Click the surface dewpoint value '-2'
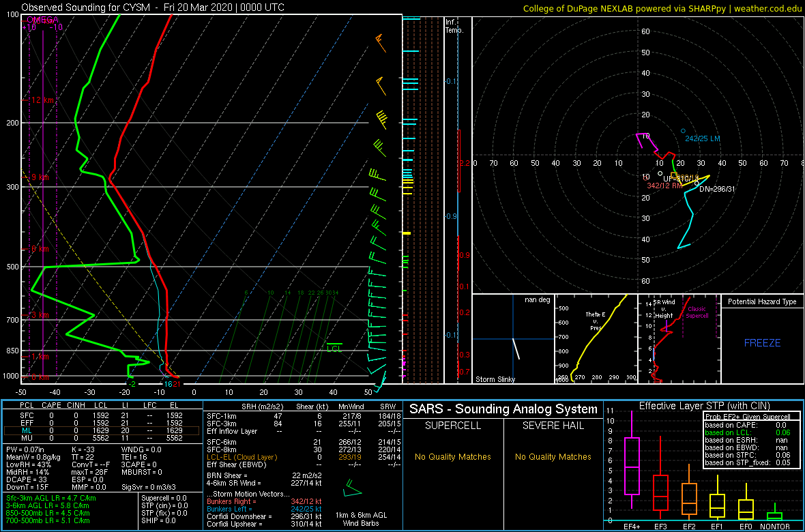This screenshot has height=532, width=805. pyautogui.click(x=132, y=383)
